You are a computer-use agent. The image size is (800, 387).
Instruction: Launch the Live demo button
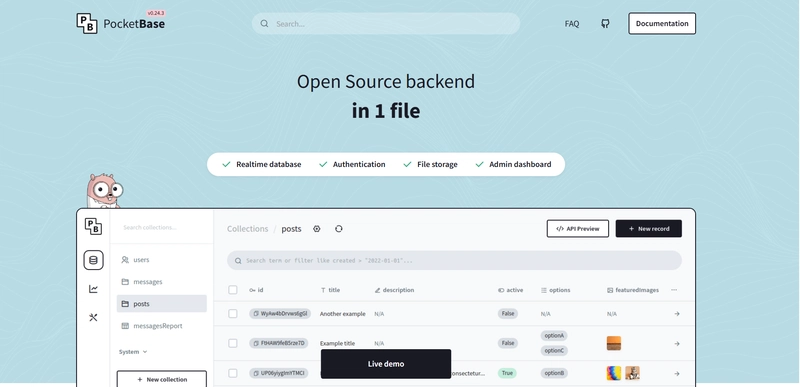point(386,364)
